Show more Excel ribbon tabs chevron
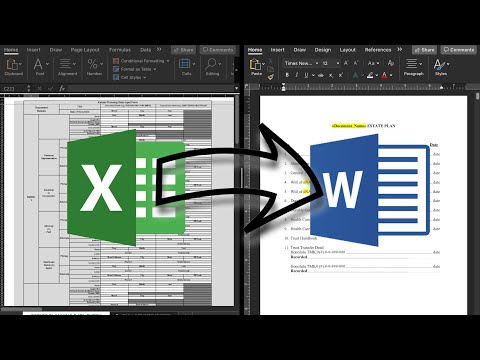This screenshot has width=480, height=360. coord(159,49)
